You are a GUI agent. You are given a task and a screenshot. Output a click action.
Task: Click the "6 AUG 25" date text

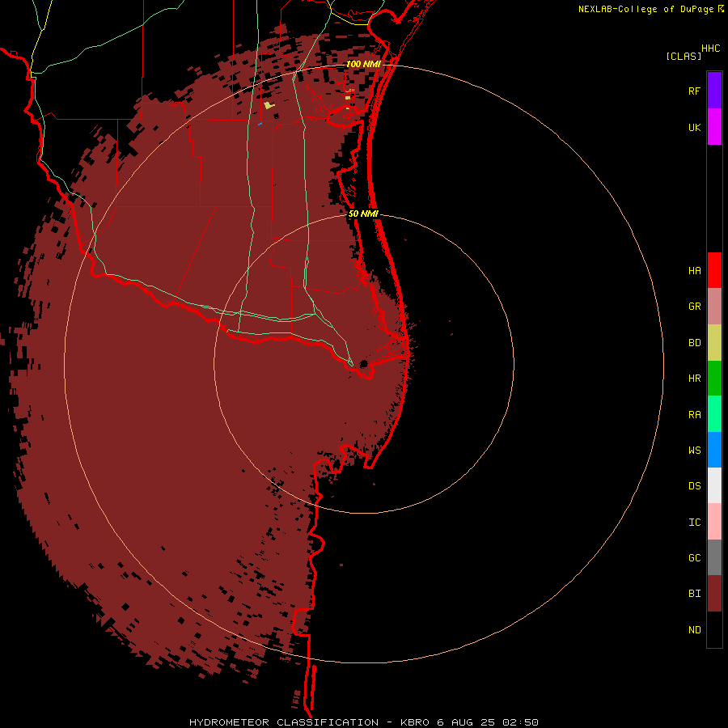(466, 722)
